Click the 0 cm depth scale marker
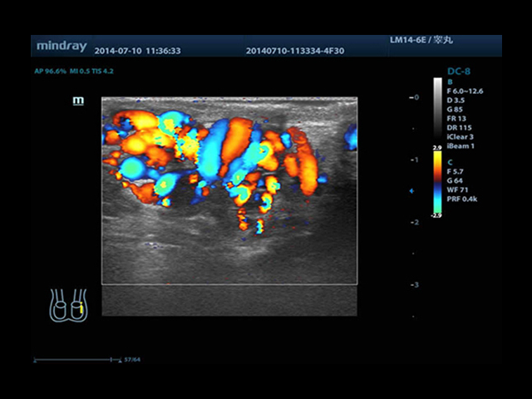This screenshot has height=399, width=532. pos(415,97)
